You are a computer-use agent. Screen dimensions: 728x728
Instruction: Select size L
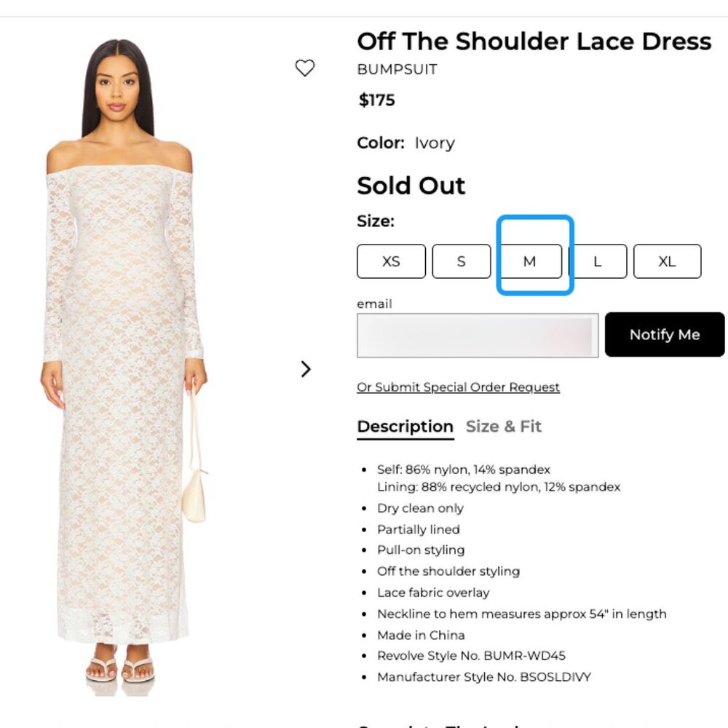click(x=598, y=261)
